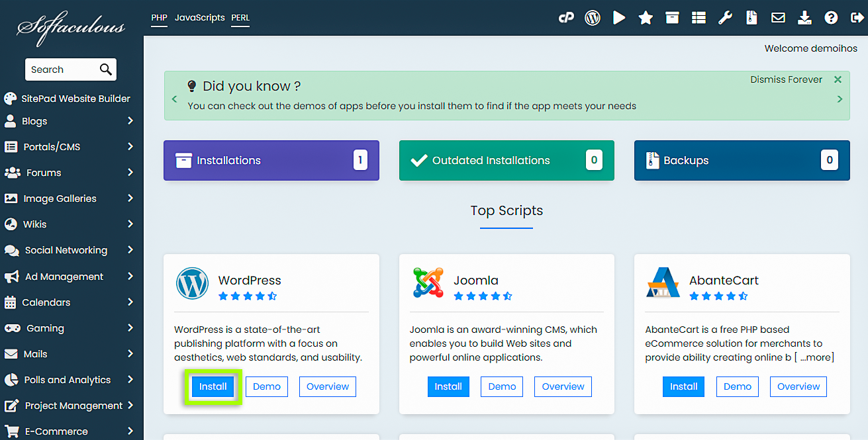Close the Did you know banner
This screenshot has height=440, width=868.
coord(838,79)
